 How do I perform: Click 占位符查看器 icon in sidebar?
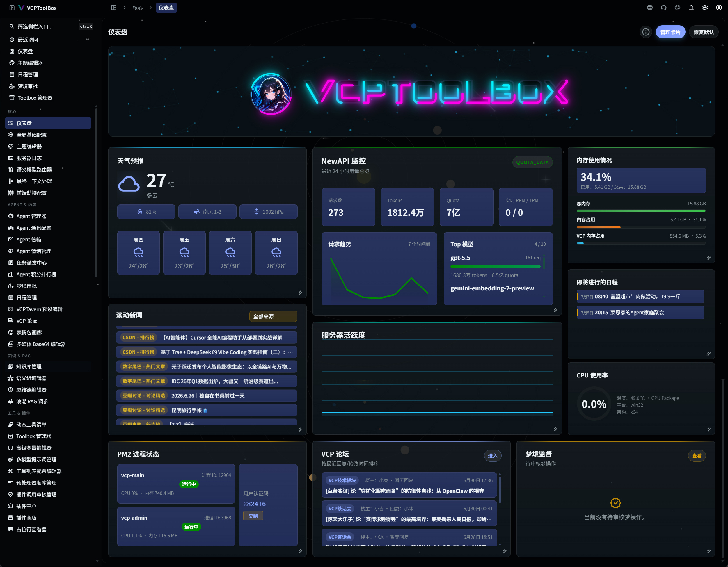pos(11,529)
